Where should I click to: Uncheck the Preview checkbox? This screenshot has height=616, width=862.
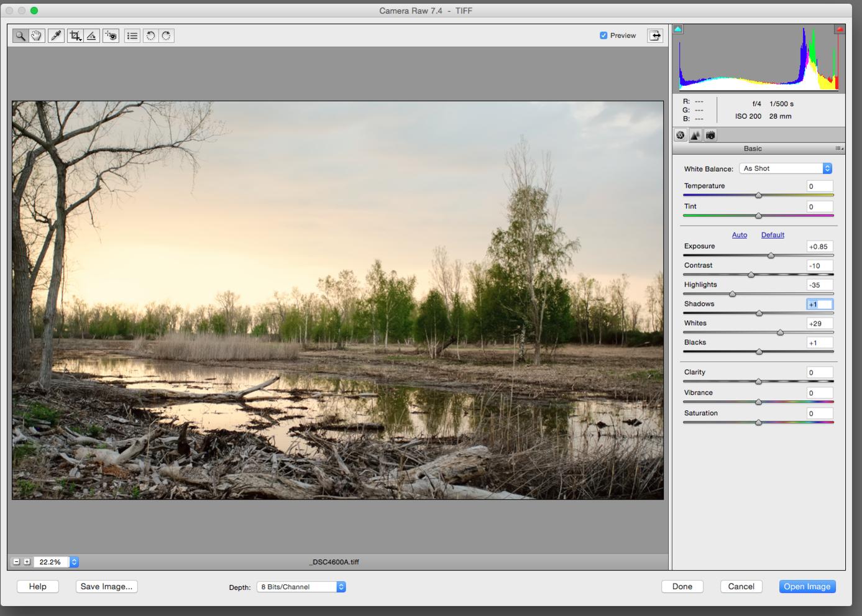[x=603, y=35]
